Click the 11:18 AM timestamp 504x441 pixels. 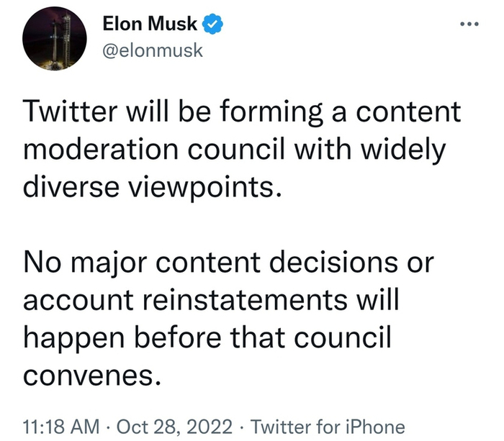[60, 425]
